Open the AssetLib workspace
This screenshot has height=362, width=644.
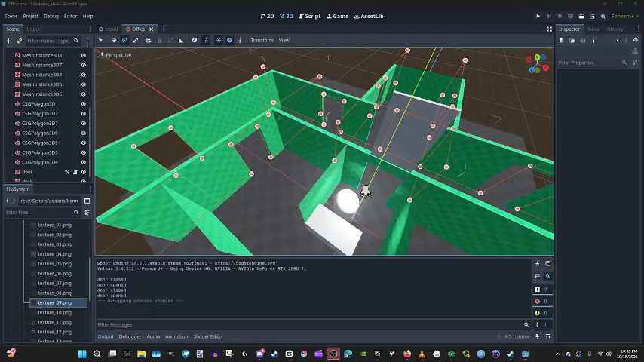point(369,16)
